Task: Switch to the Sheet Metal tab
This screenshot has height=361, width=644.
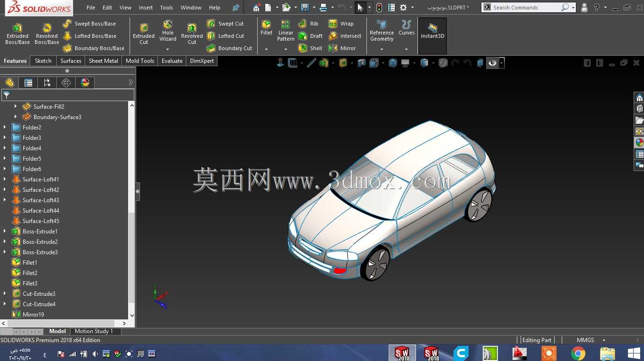Action: (x=104, y=61)
